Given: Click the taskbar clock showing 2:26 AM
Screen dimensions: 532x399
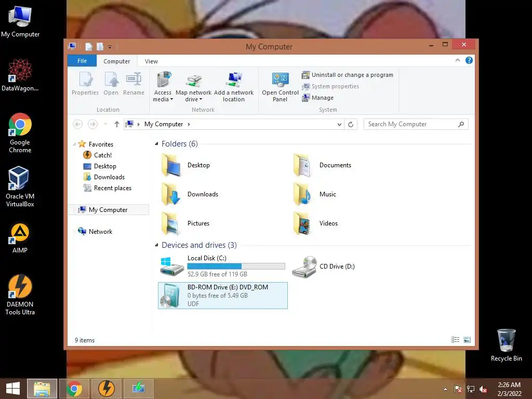Looking at the screenshot, I should tap(509, 389).
